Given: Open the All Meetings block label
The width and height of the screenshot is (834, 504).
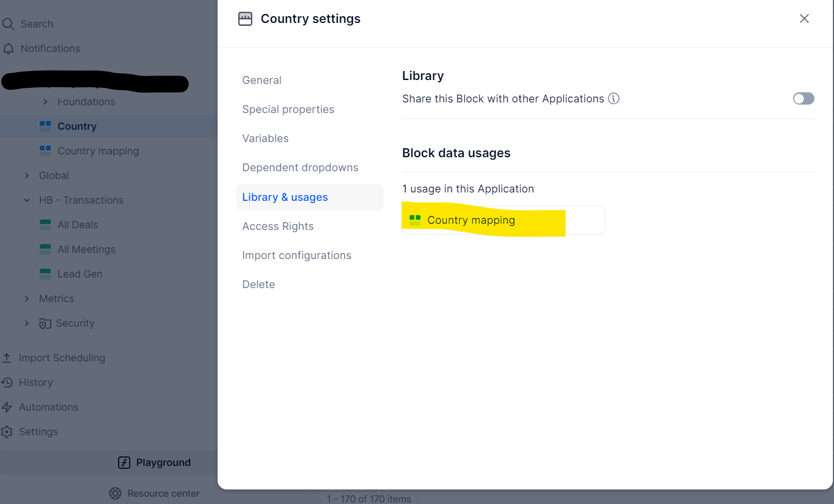Looking at the screenshot, I should (87, 249).
